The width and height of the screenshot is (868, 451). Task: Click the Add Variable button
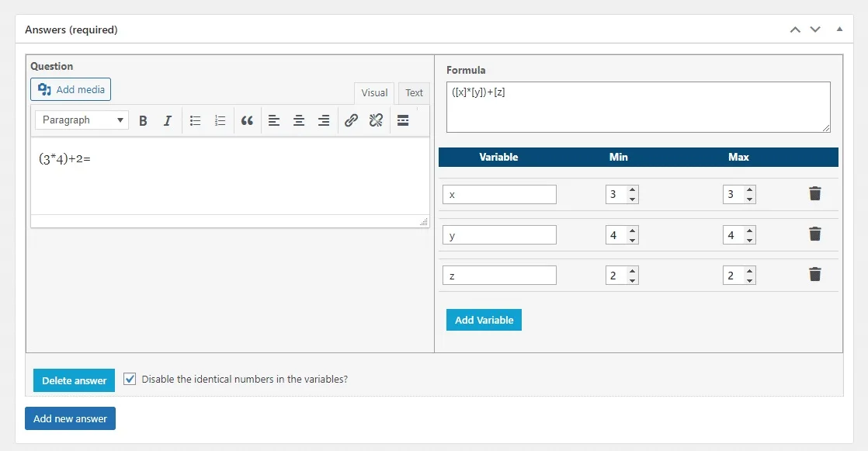point(484,319)
